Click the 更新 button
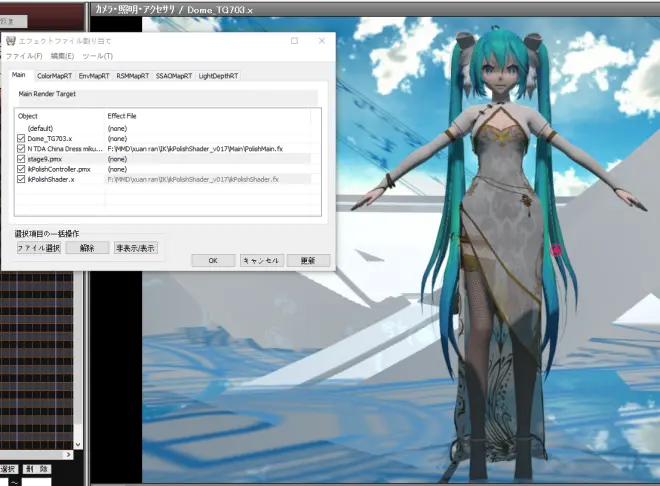The height and width of the screenshot is (486, 660). 308,260
